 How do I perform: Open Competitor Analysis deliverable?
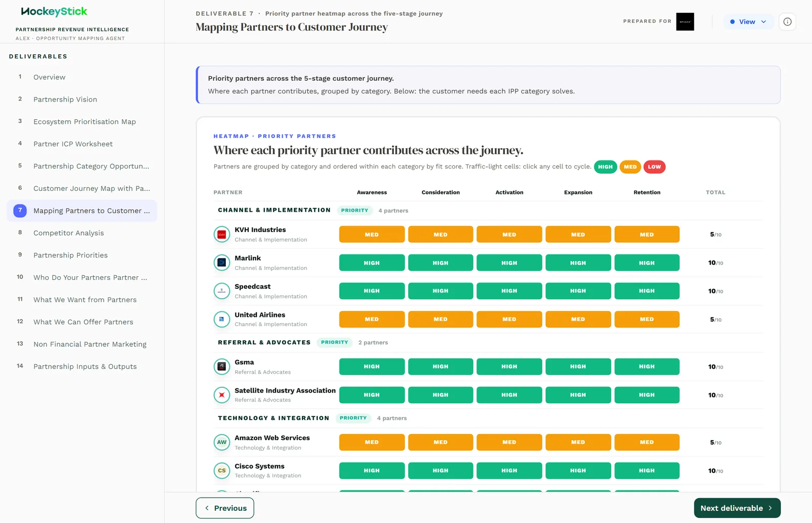(82, 233)
